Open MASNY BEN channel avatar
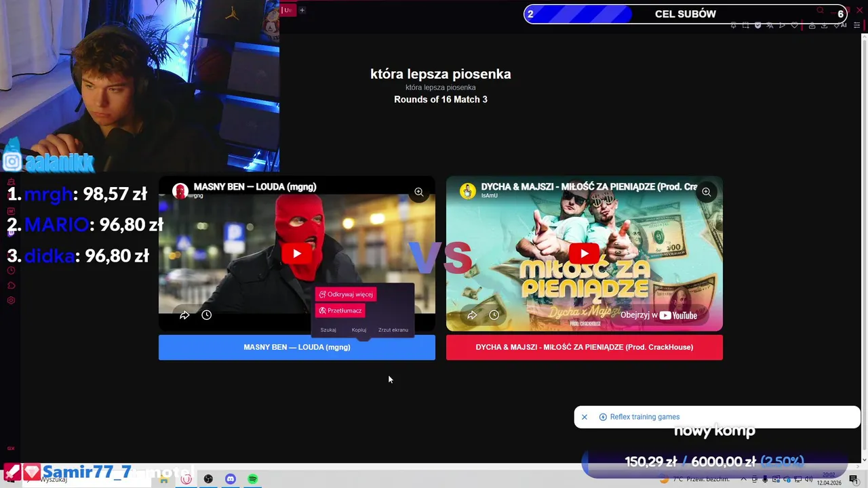This screenshot has width=868, height=488. coord(180,190)
